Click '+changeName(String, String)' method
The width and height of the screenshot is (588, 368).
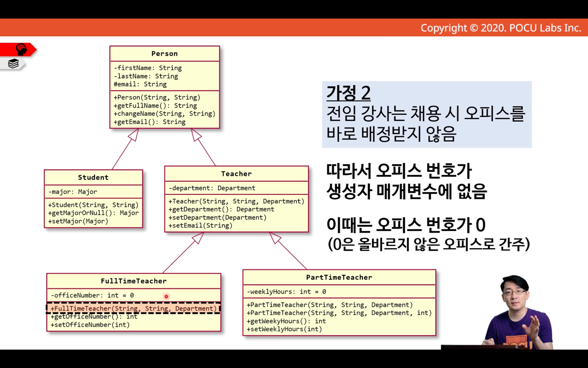164,114
